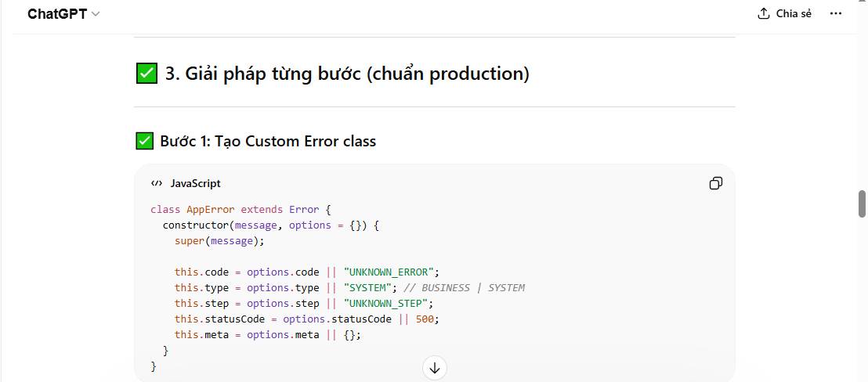The height and width of the screenshot is (382, 868).
Task: Click the code brackets icon beside JavaScript
Action: coord(157,183)
